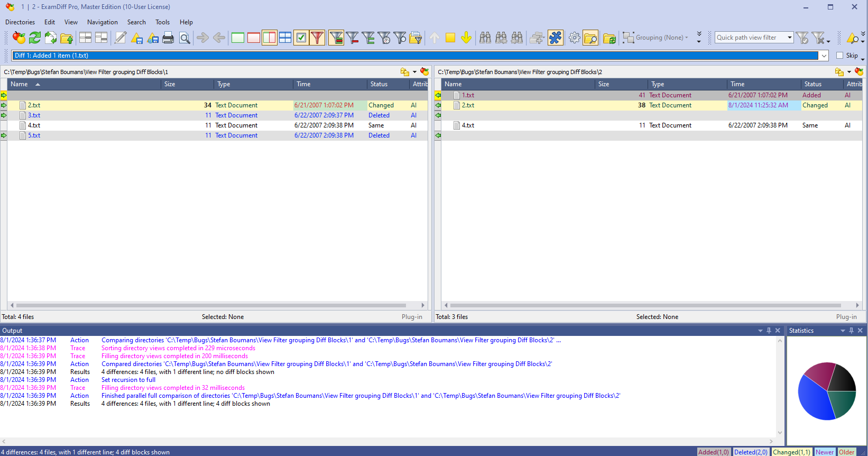Sort right pane by Size column header

pos(621,84)
